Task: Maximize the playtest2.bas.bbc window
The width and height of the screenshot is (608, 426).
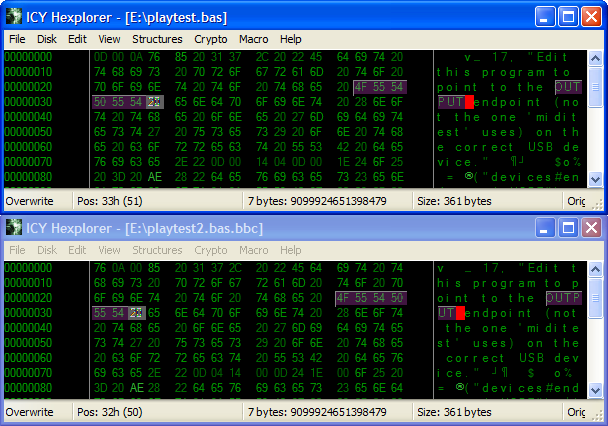Action: 568,228
